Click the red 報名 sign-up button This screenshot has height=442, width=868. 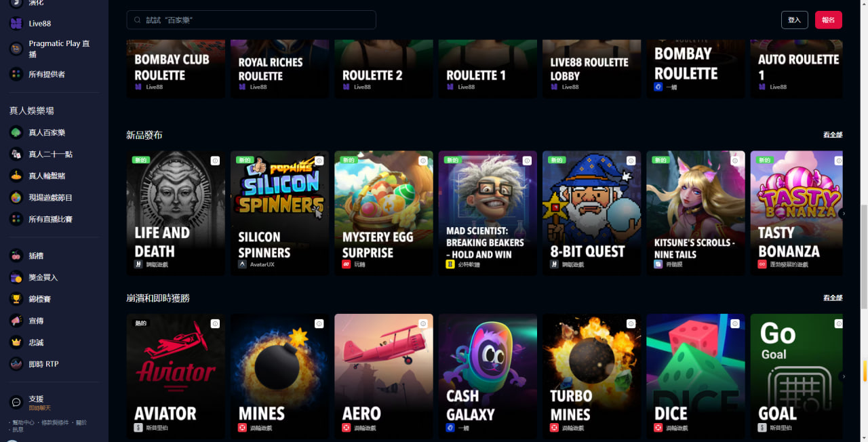(828, 20)
